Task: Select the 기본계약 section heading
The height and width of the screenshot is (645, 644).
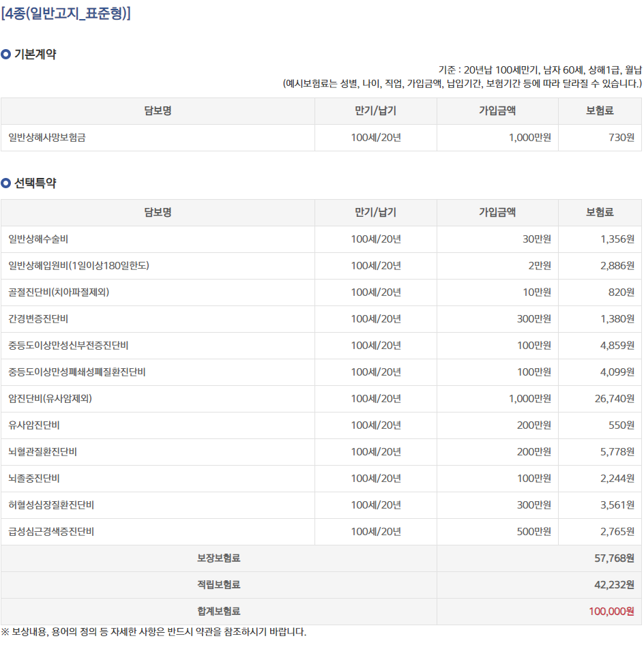Action: [35, 55]
